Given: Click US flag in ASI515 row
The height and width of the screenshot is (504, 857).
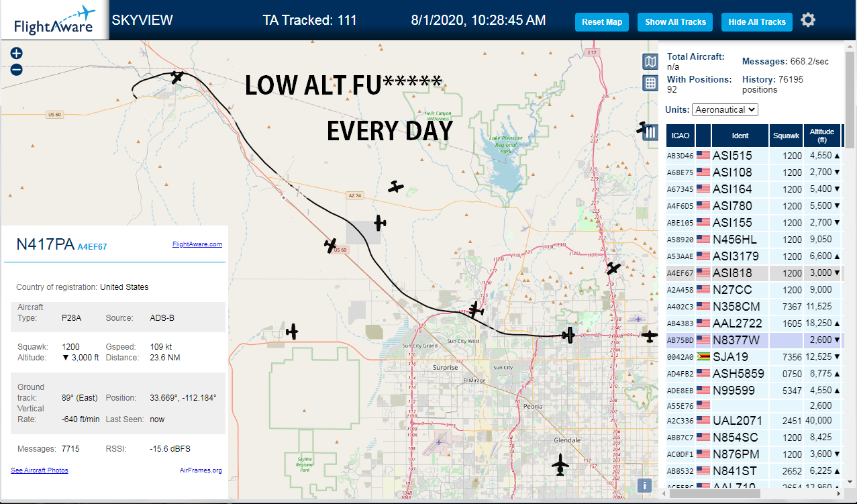Looking at the screenshot, I should [x=703, y=155].
